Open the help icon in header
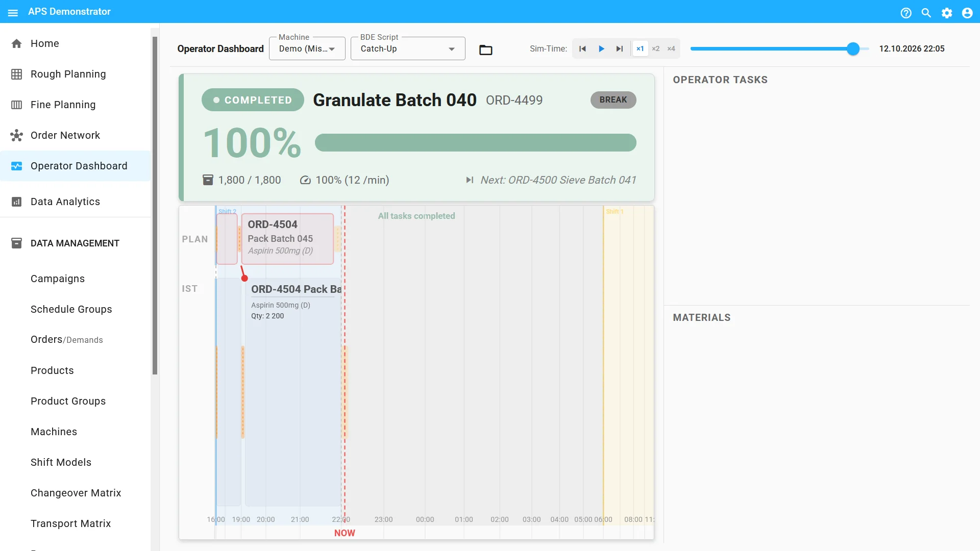Screen dimensions: 980x551 [906, 13]
